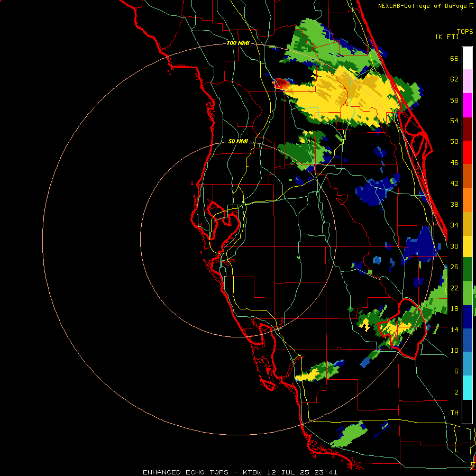Click the "26" legend label
The image size is (476, 476).
(x=454, y=267)
